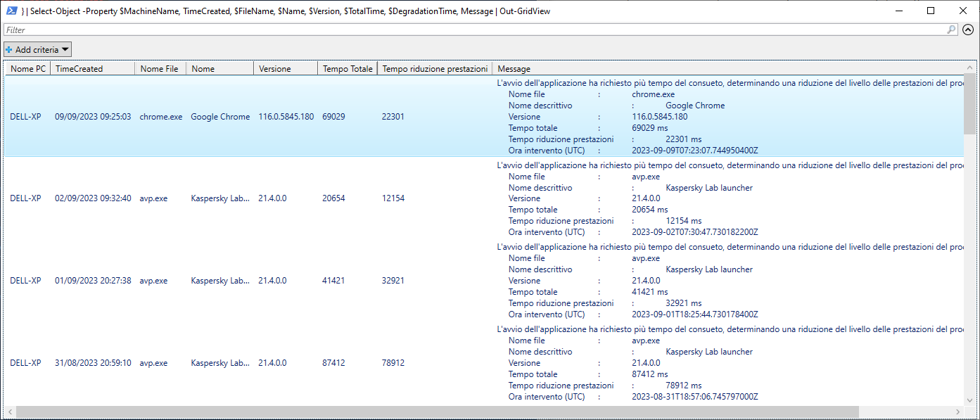Select the row dated 31/08/2023 20:59:10
This screenshot has width=980, height=420.
pyautogui.click(x=485, y=363)
